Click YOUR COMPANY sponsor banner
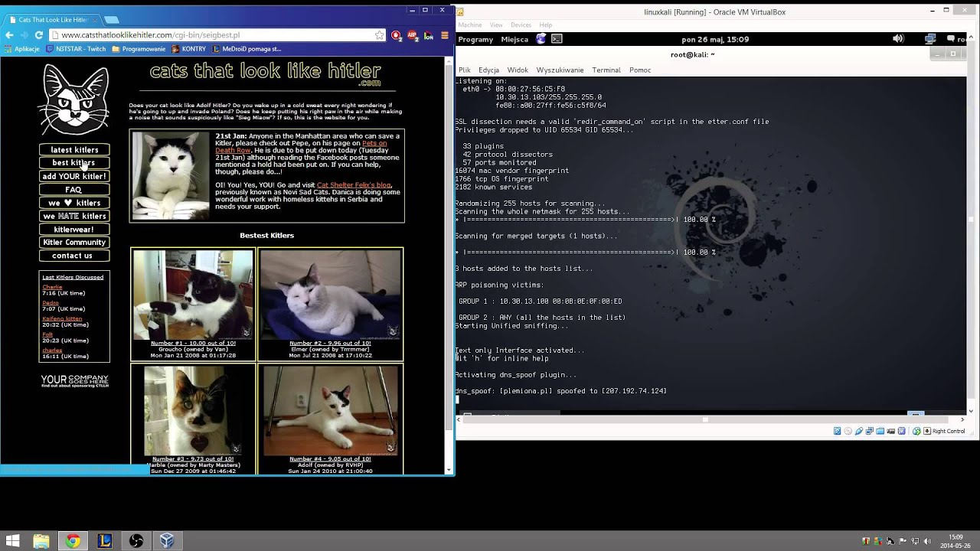Screen dimensions: 980x551 pyautogui.click(x=74, y=380)
